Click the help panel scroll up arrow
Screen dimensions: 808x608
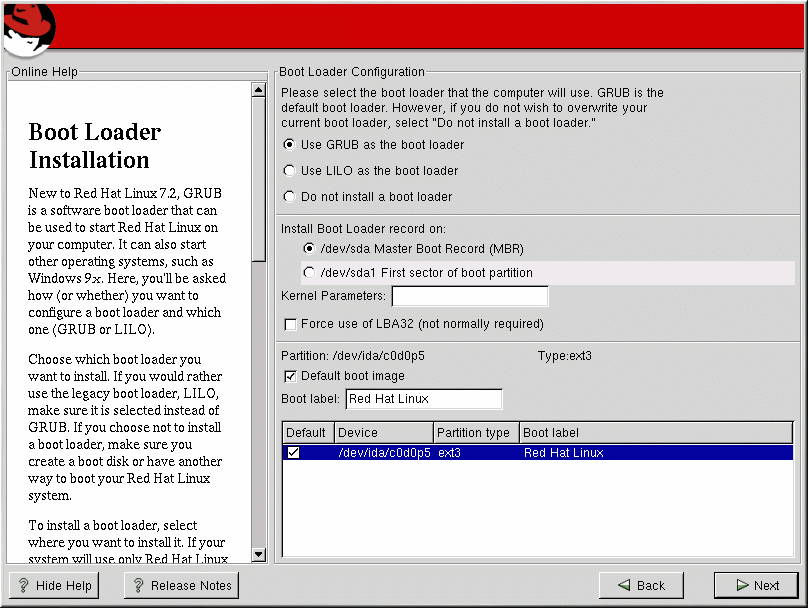259,90
